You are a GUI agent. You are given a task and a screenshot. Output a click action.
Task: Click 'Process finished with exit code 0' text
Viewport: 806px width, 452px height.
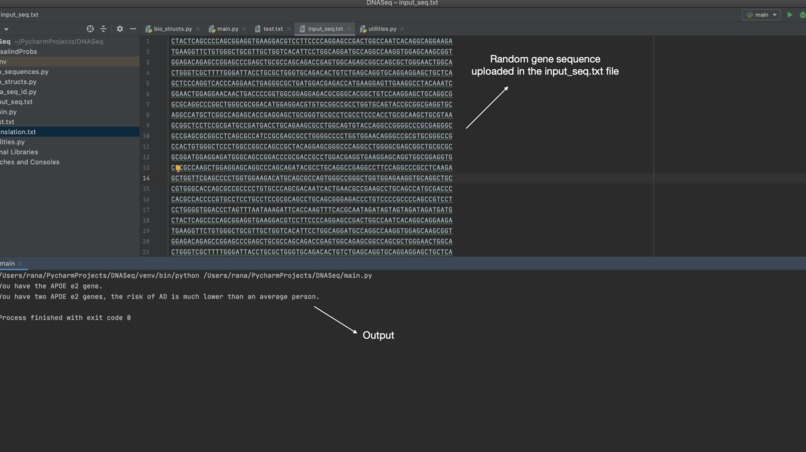point(65,318)
